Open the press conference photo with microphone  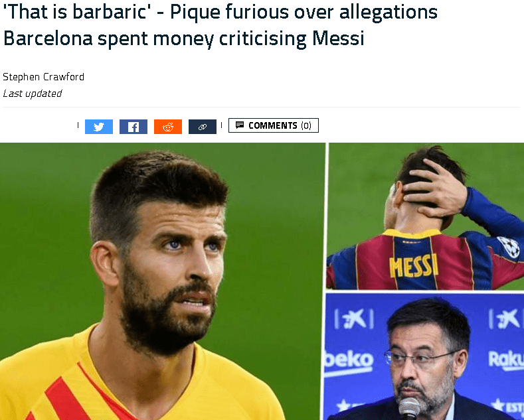click(424, 356)
